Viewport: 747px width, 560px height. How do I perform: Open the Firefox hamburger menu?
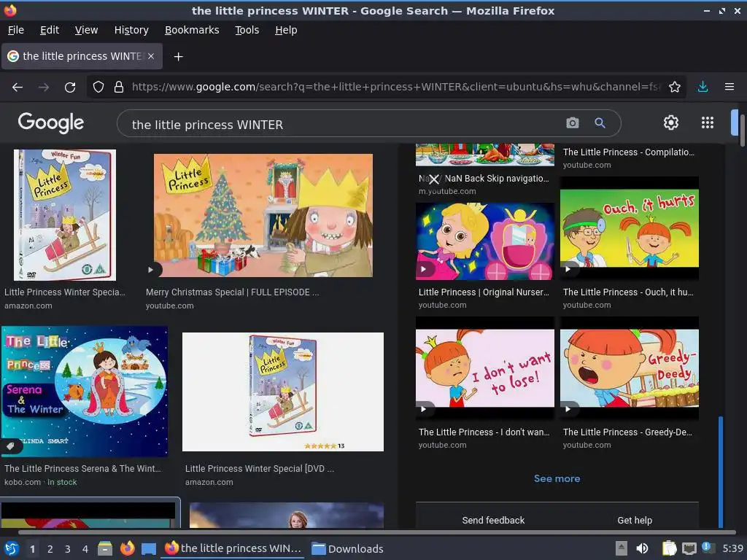[x=729, y=87]
